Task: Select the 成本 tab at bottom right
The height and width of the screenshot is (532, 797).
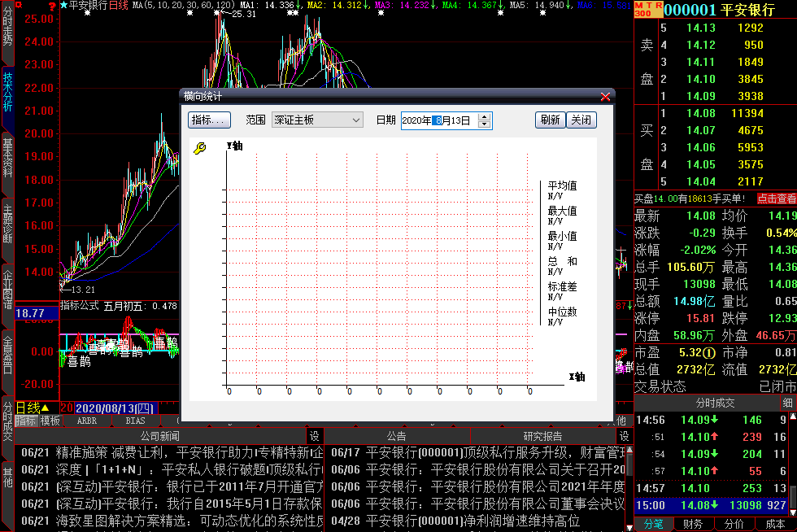Action: coord(774,524)
